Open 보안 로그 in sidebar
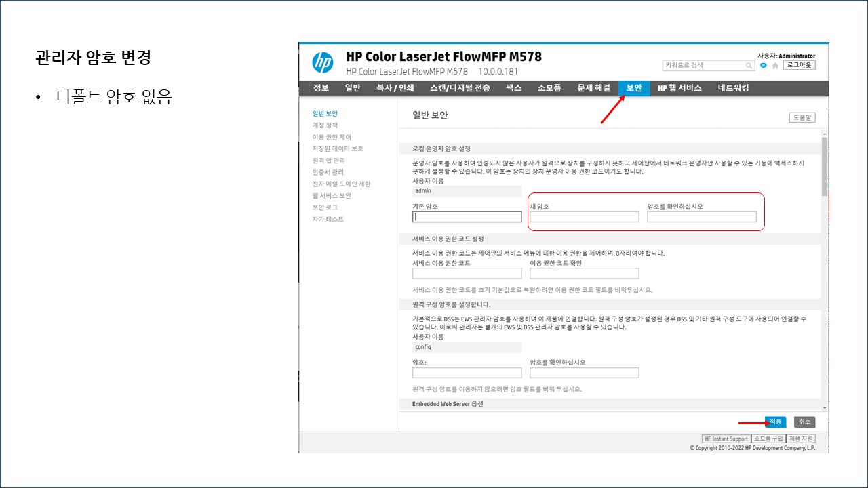This screenshot has height=488, width=868. (x=325, y=207)
